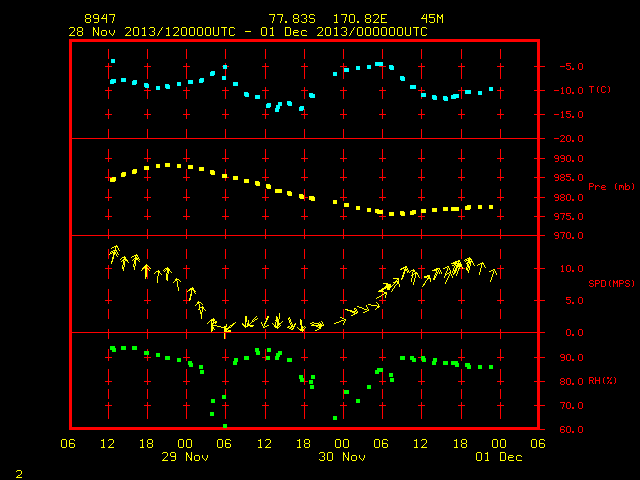Click the T(C) temperature axis label

pos(600,89)
